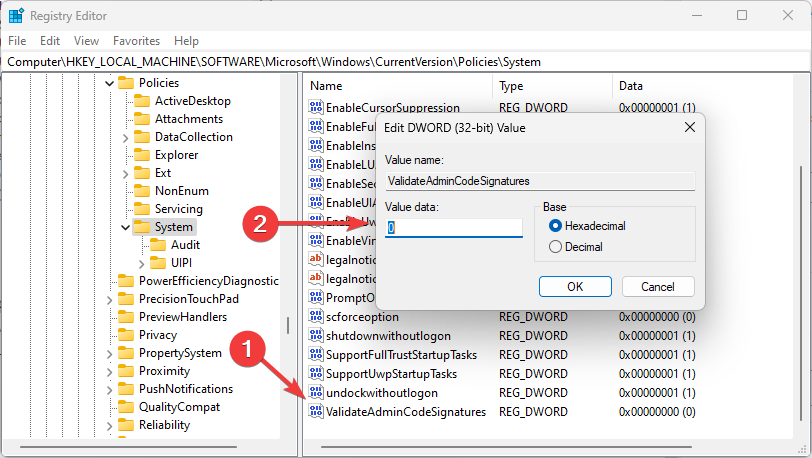Click the values pane horizontal scrollbar
812x458 pixels.
(506, 447)
